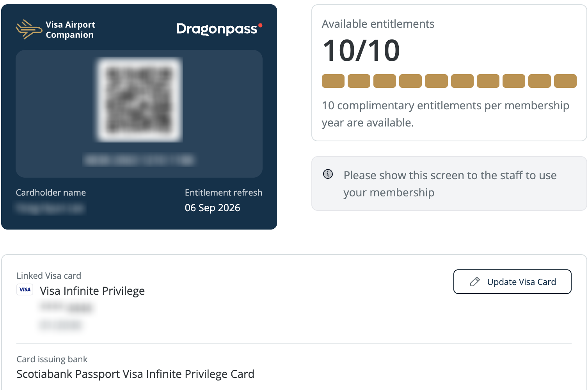This screenshot has height=390, width=588.
Task: Click the Dragonpass brand logo
Action: click(x=217, y=29)
